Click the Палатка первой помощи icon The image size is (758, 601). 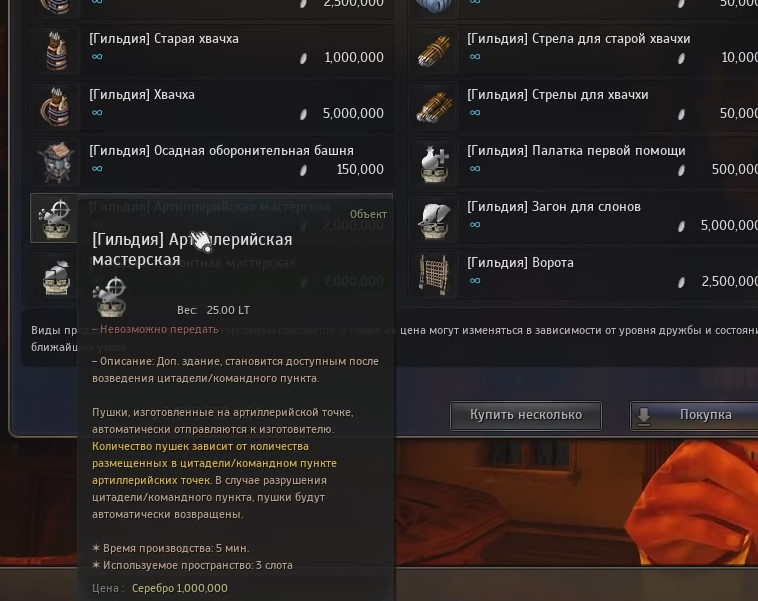click(434, 162)
